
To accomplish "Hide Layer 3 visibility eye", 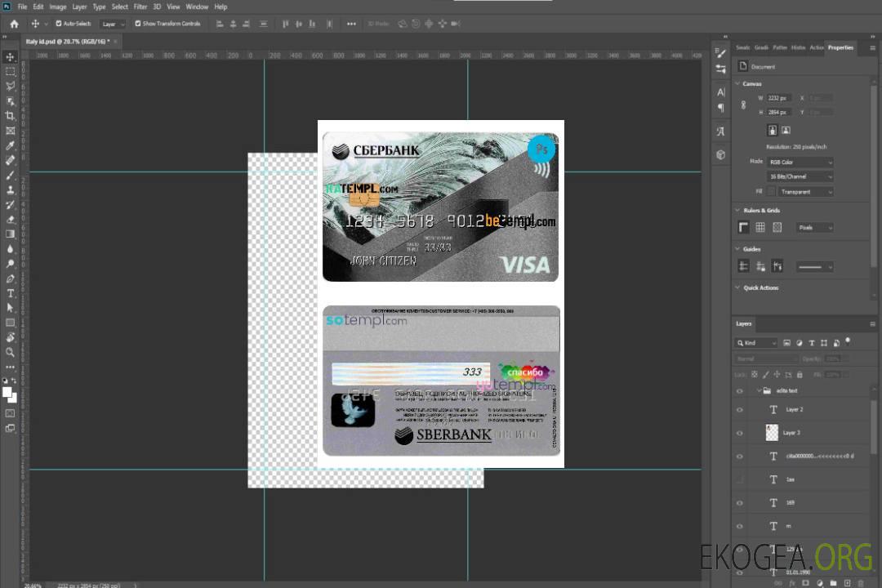I will point(740,433).
